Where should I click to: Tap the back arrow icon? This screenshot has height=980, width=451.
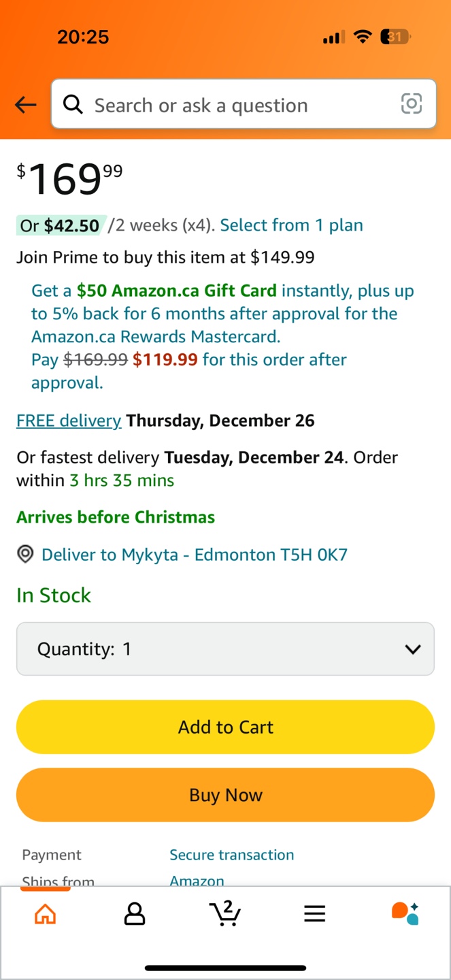[26, 105]
